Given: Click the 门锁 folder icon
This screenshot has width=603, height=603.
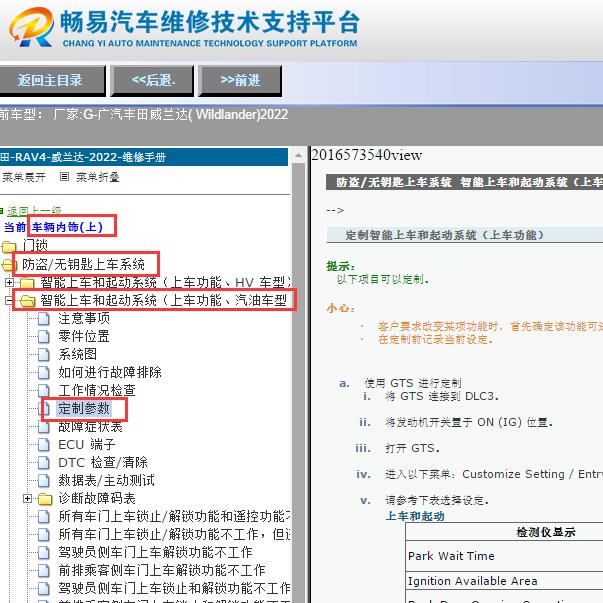Looking at the screenshot, I should pyautogui.click(x=9, y=246).
